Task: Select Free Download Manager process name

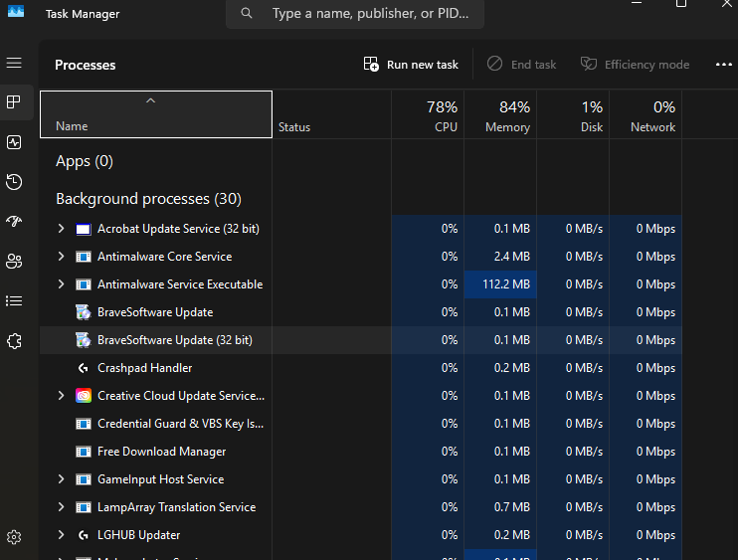Action: [x=161, y=452]
